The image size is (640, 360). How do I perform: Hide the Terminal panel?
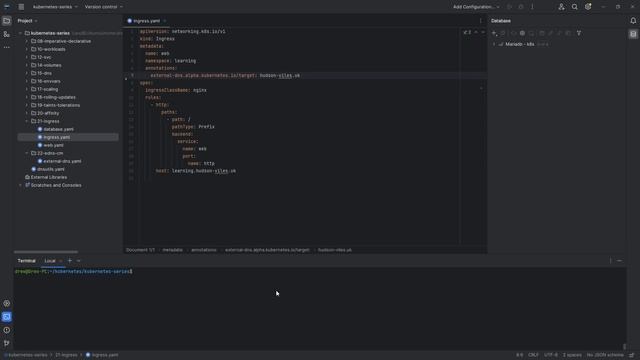[x=620, y=260]
